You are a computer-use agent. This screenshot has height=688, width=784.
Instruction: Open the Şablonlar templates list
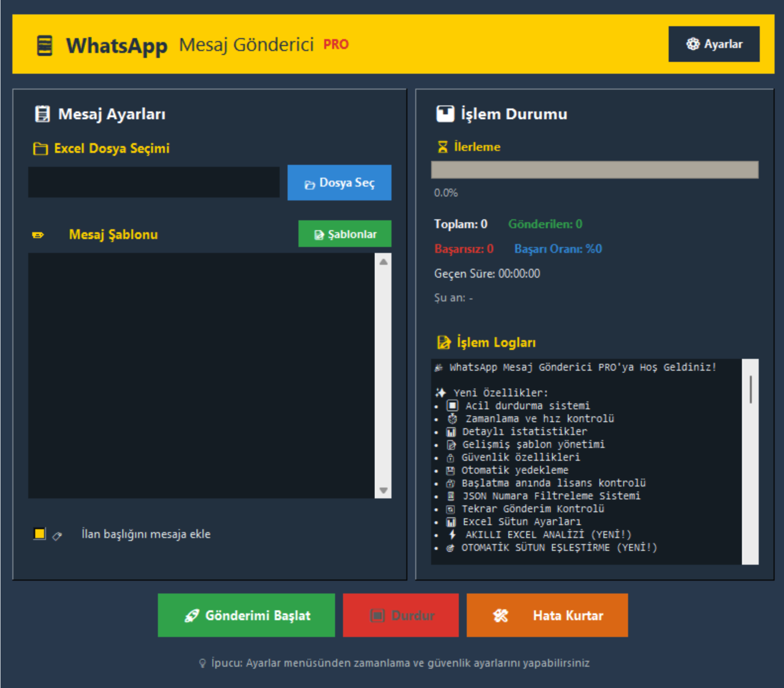click(x=344, y=234)
